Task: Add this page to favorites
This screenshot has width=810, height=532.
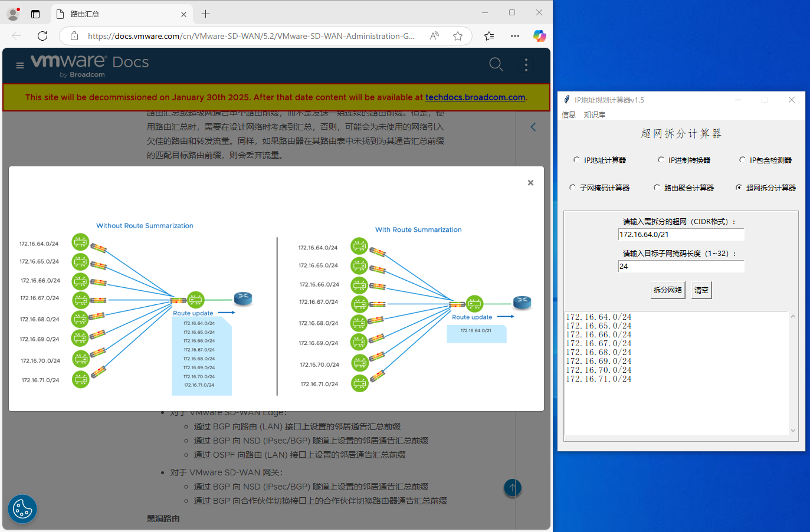Action: coord(458,36)
